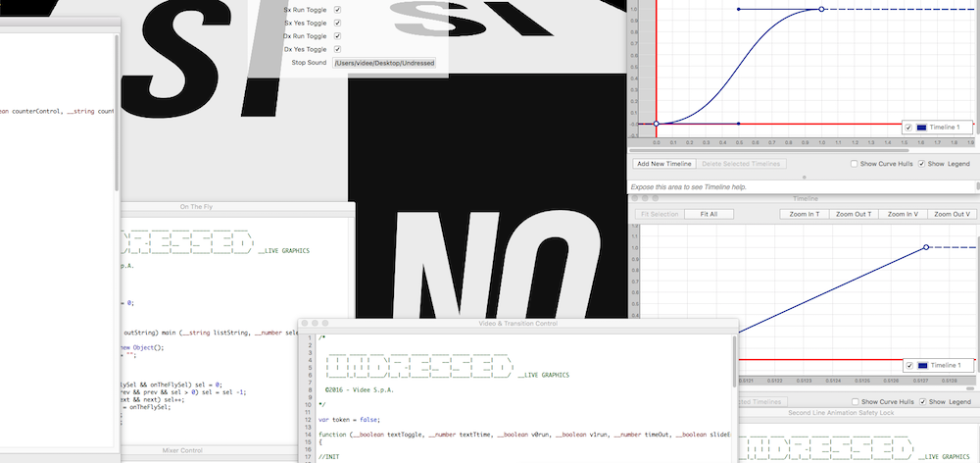
Task: Select the S-curve start keyframe at origin
Action: [x=656, y=124]
